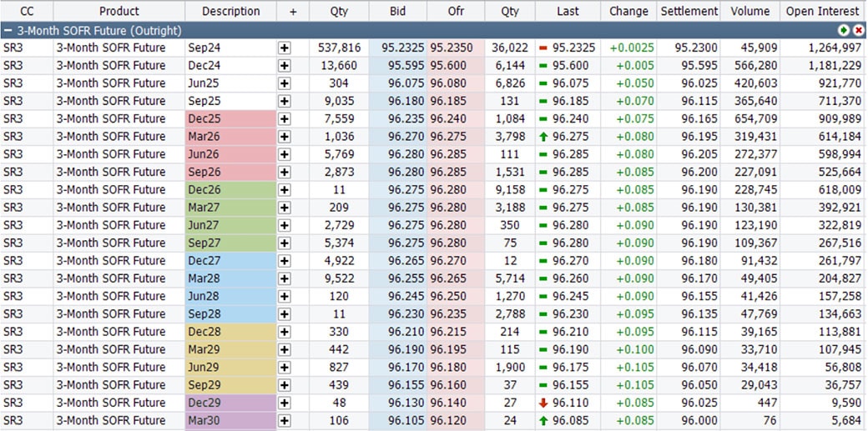Click the plus icon next to Jun28
The height and width of the screenshot is (431, 868).
285,296
